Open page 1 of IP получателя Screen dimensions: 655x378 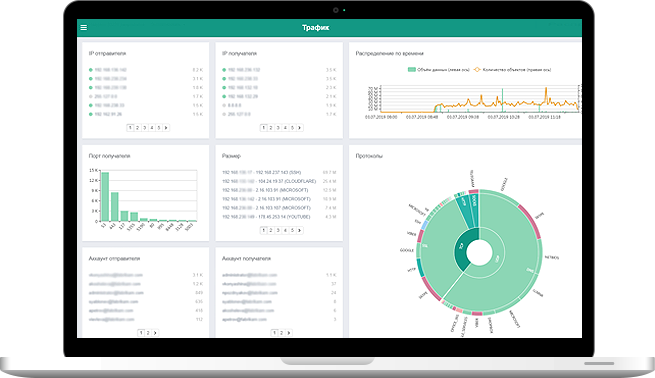[x=263, y=128]
